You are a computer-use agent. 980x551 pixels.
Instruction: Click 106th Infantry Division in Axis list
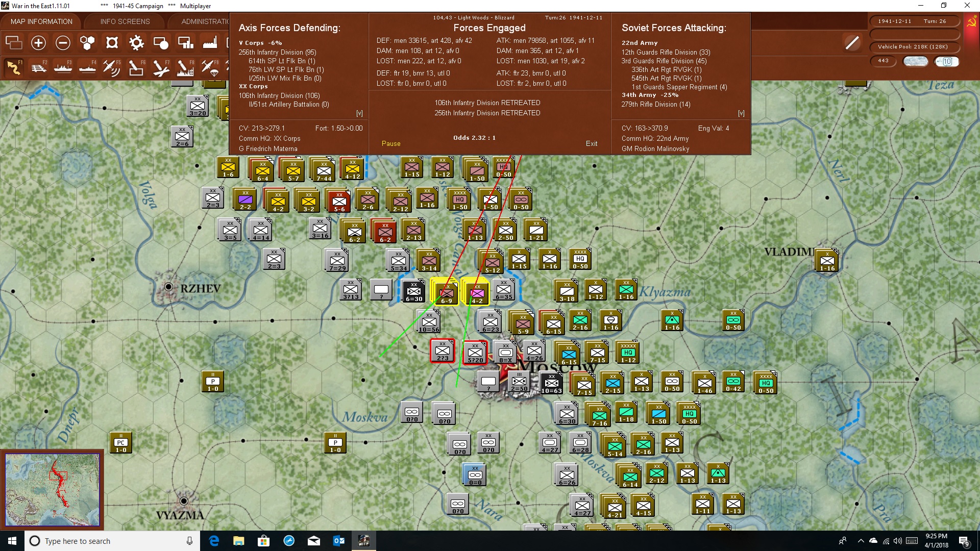click(279, 95)
